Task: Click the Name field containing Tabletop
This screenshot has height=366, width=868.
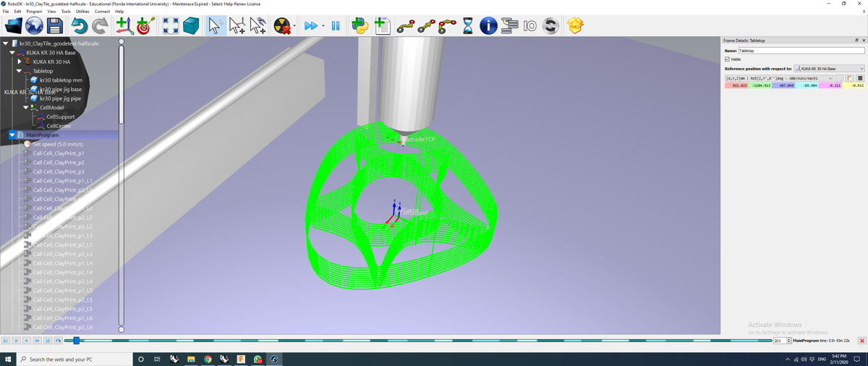Action: point(801,51)
